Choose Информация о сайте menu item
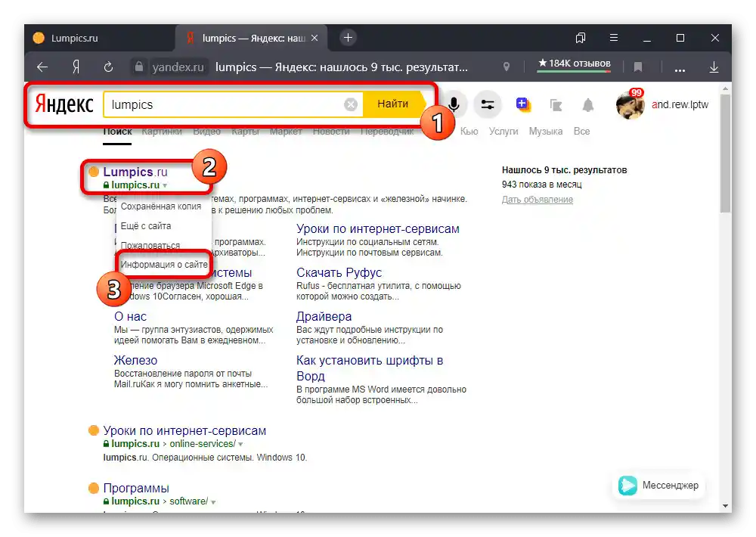 [x=164, y=265]
